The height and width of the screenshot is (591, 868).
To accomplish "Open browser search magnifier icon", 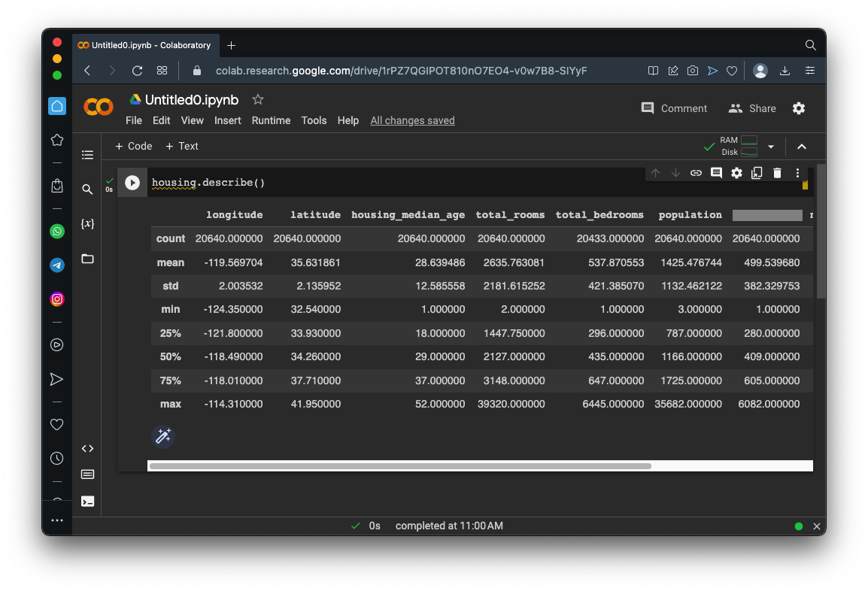I will (x=810, y=45).
